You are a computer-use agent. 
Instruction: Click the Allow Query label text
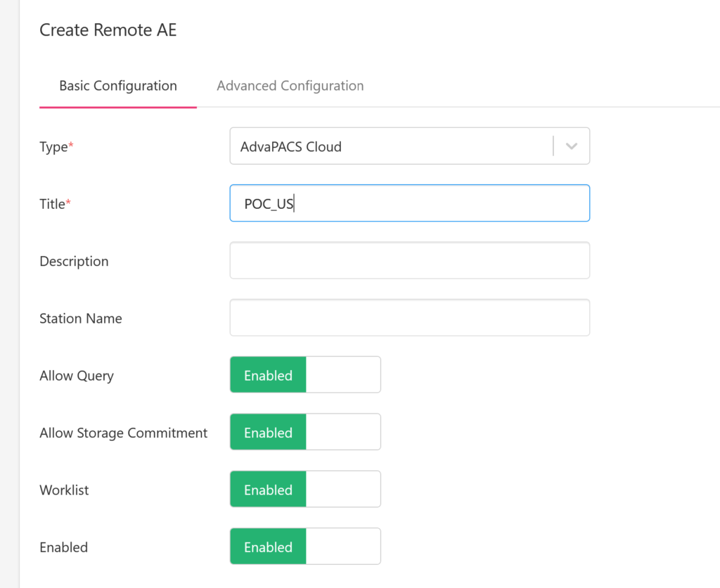77,376
